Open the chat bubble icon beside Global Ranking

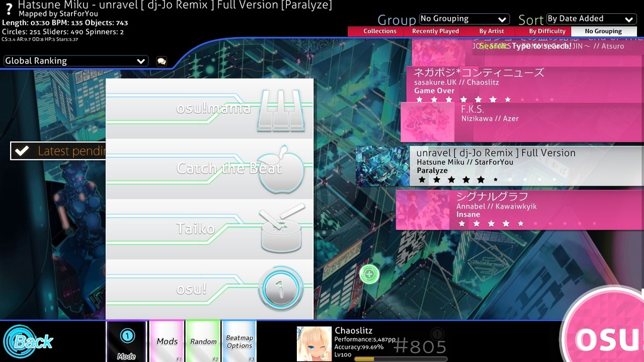[162, 61]
